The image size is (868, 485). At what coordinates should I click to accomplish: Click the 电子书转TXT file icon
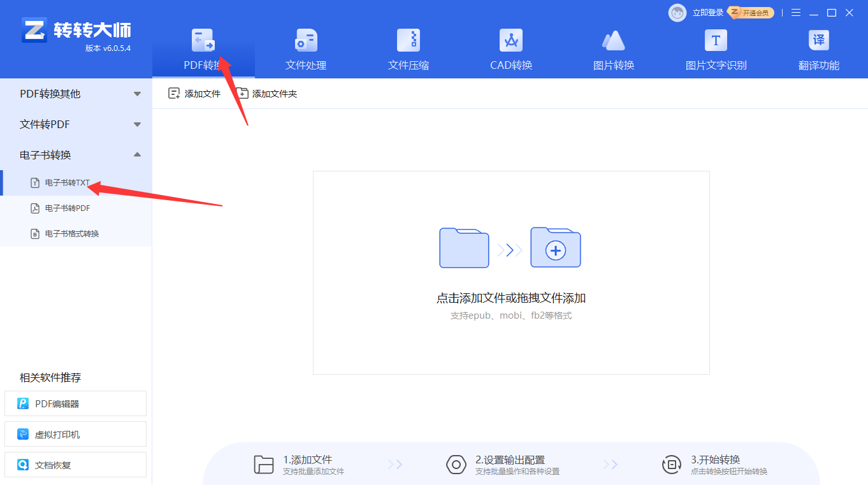(36, 183)
